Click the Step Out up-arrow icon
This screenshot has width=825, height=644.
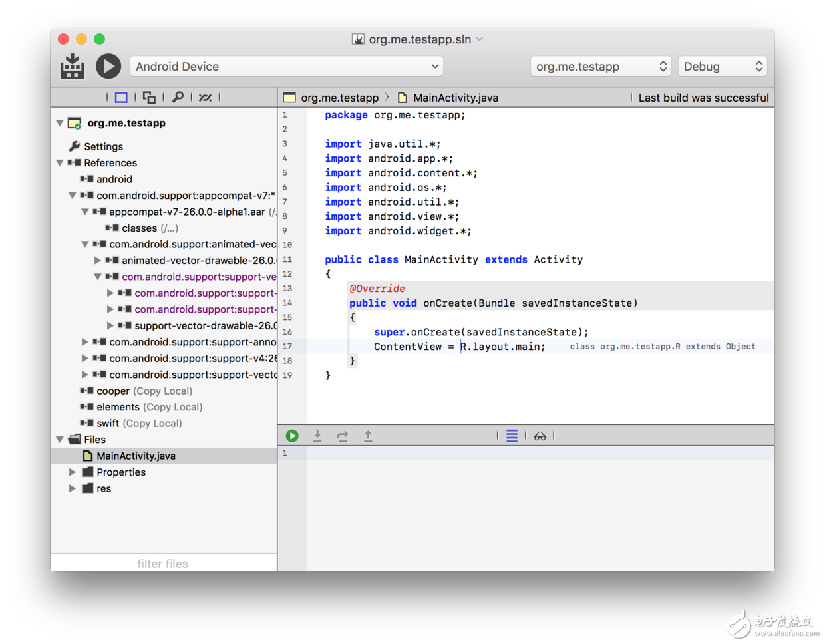tap(368, 436)
